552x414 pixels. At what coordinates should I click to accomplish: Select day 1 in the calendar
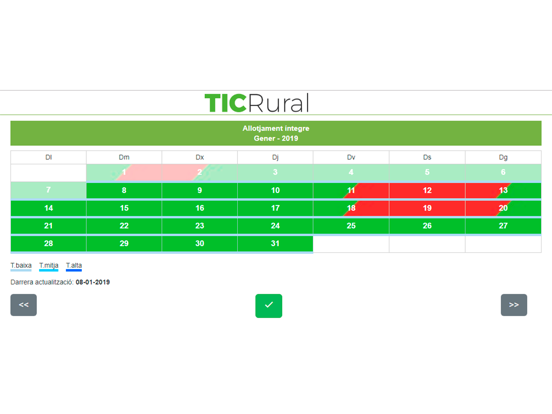point(124,172)
